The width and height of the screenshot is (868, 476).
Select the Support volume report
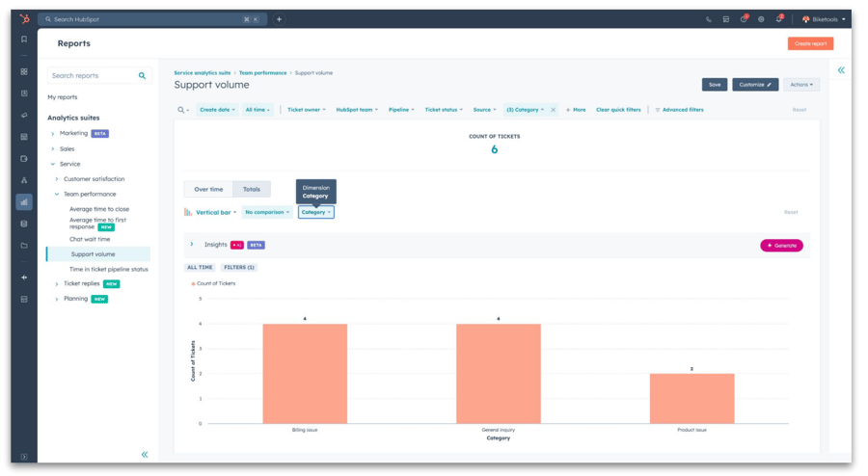(x=98, y=254)
